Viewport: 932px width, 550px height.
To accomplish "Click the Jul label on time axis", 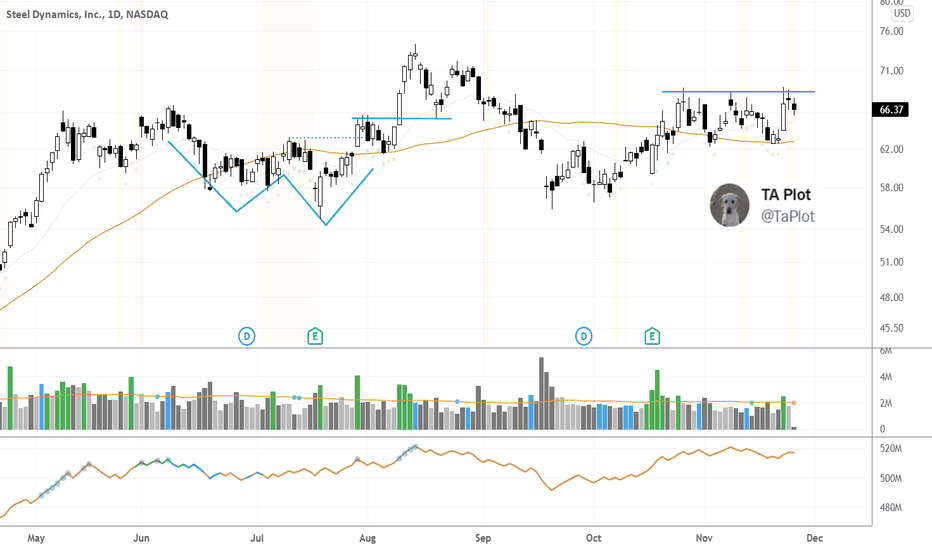I will (x=257, y=538).
